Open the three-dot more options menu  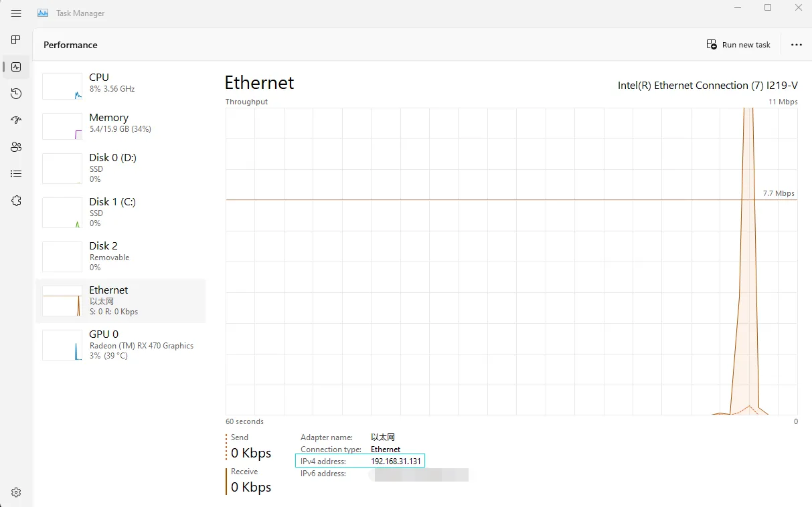(796, 45)
